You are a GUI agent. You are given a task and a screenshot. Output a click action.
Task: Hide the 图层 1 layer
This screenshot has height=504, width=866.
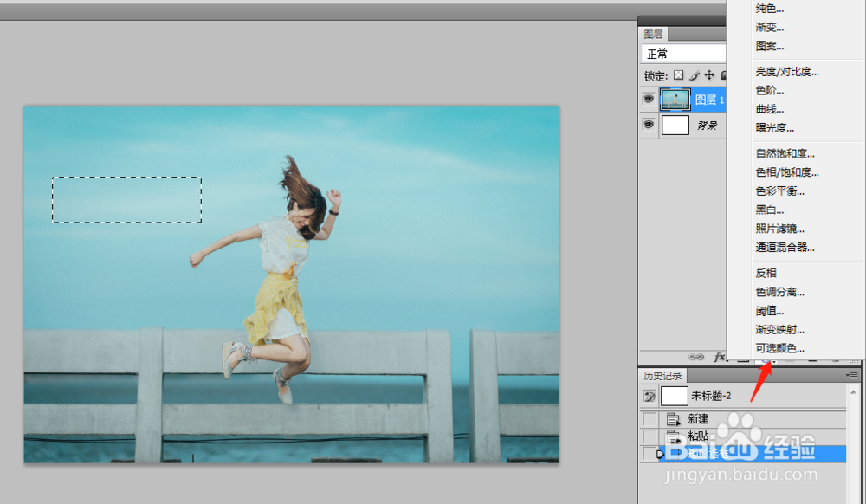tap(649, 99)
